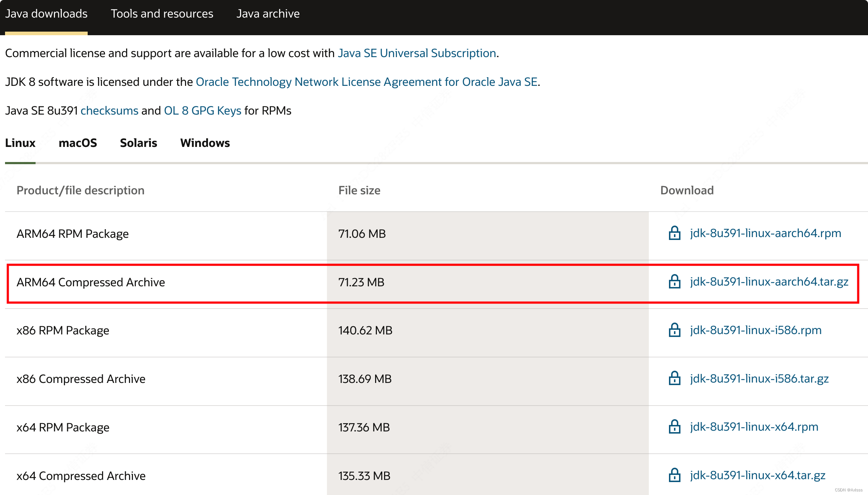Screen dimensions: 868x495
Task: Open the checksums link
Action: pos(110,111)
